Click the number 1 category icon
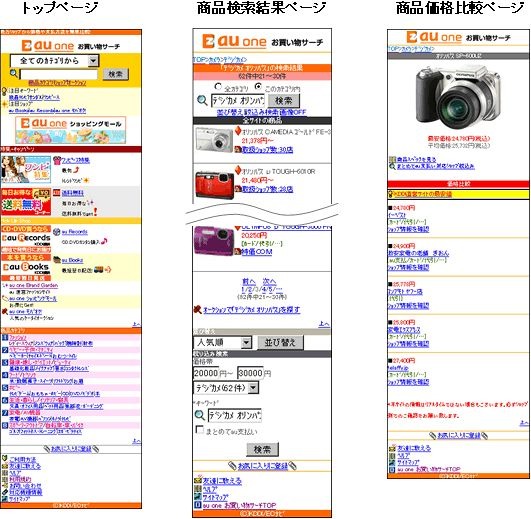This screenshot has height=519, width=531. point(5,338)
